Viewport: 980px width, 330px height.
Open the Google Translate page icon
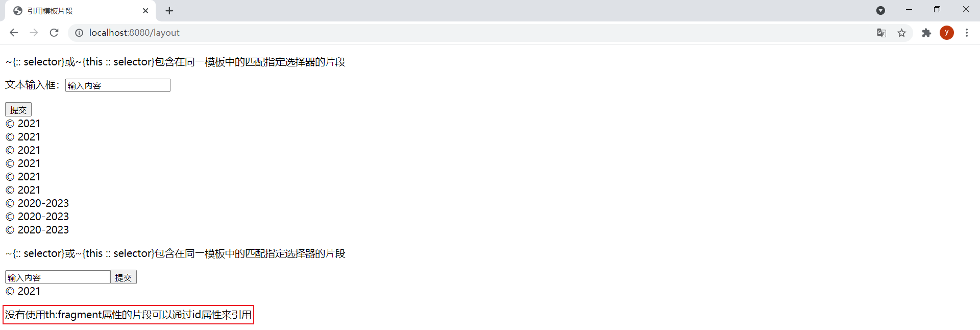tap(881, 33)
